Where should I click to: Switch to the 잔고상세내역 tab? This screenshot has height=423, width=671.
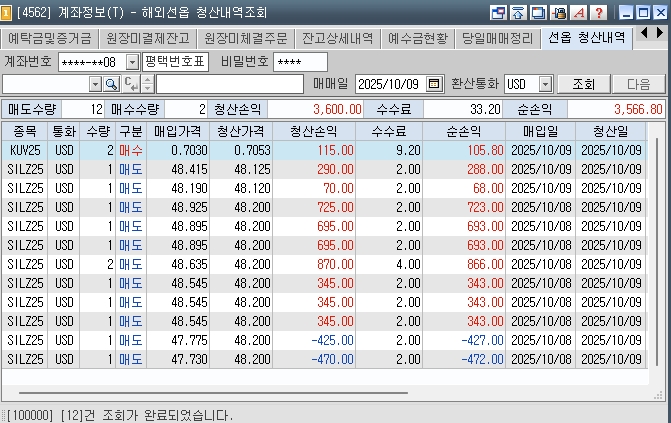[338, 39]
